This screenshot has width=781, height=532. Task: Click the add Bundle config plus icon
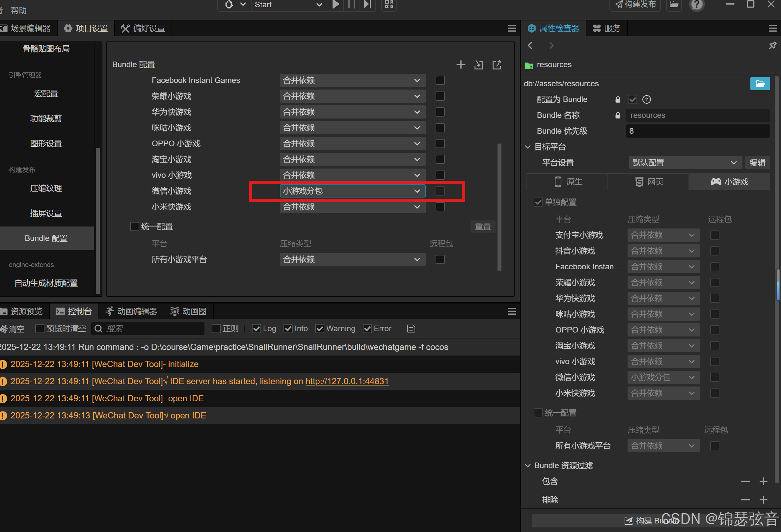coord(461,65)
